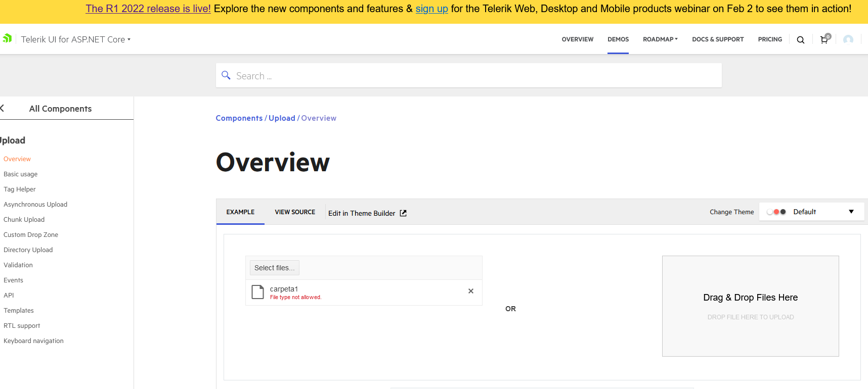The image size is (868, 389).
Task: Click the file icon for carpeta1
Action: 258,292
